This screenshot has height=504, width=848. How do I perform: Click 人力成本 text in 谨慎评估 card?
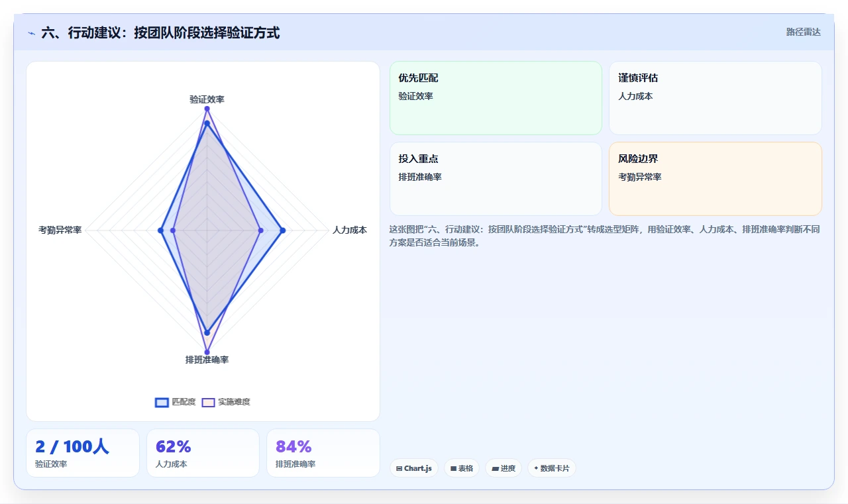pyautogui.click(x=635, y=96)
